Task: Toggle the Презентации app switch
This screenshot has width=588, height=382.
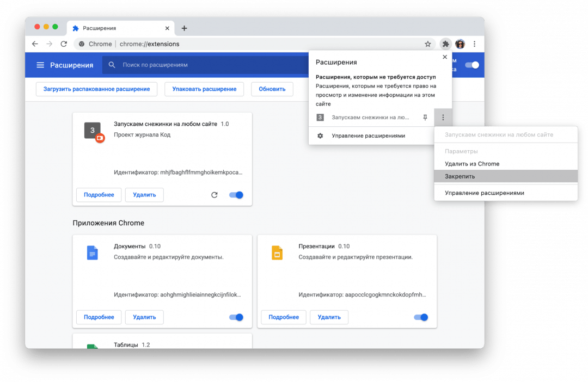Action: [x=421, y=317]
